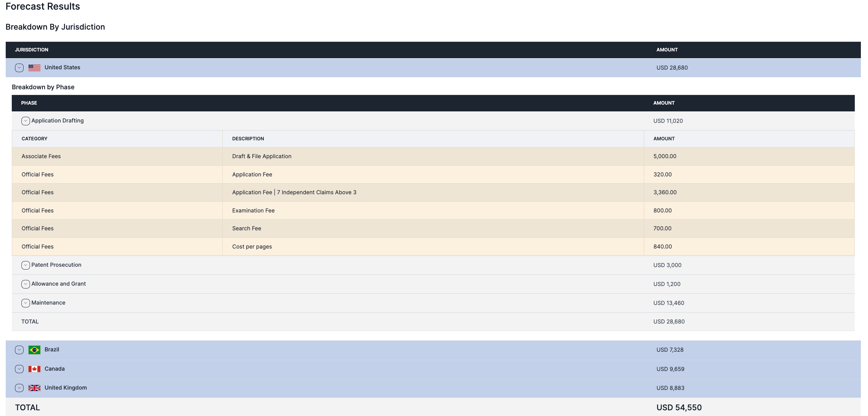
Task: Expand the United Kingdom jurisdiction row
Action: point(19,388)
